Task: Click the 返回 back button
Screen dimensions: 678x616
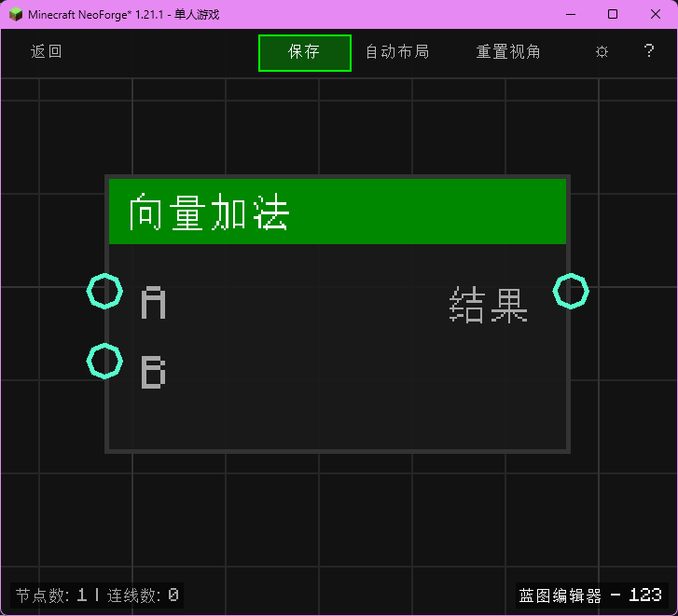Action: [x=47, y=52]
